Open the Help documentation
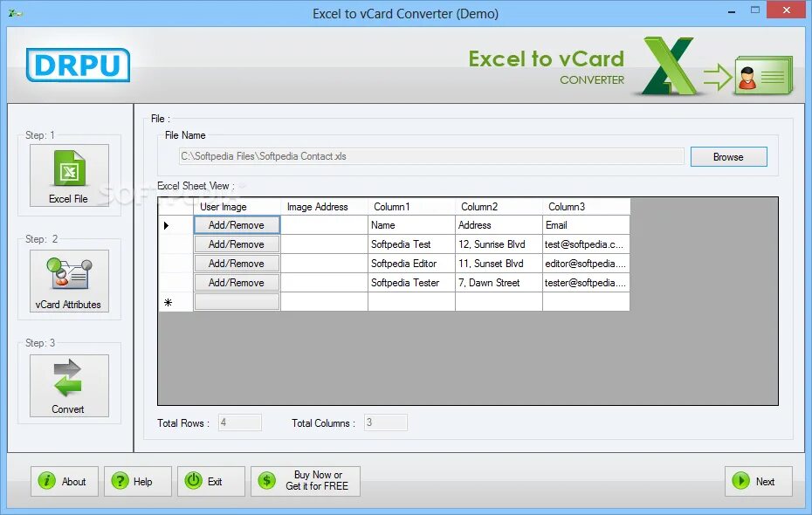 [138, 481]
